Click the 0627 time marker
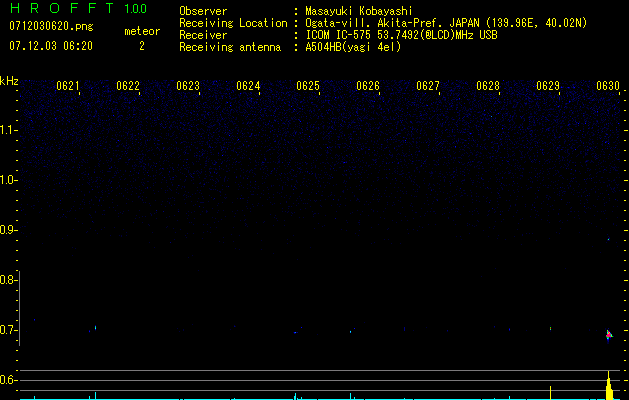 pyautogui.click(x=428, y=86)
